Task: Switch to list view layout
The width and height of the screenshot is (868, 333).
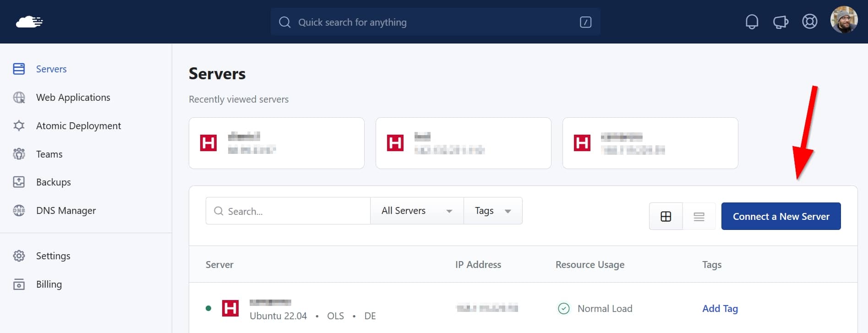Action: (699, 217)
